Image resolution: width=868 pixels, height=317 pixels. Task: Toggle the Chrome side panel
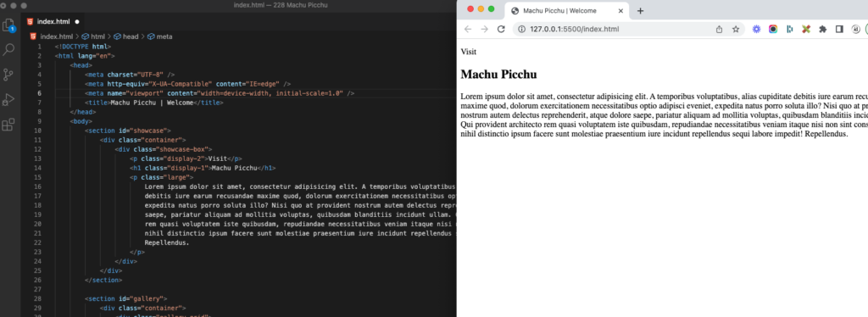pyautogui.click(x=839, y=30)
